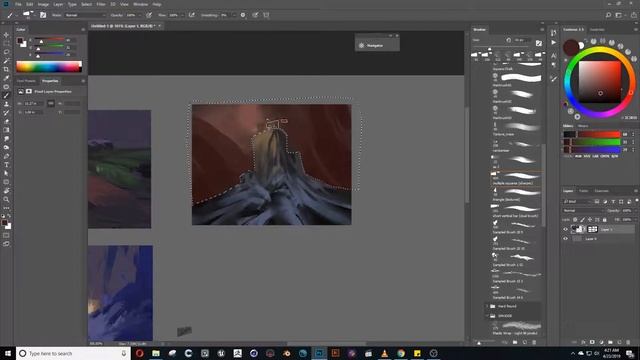The width and height of the screenshot is (640, 360).
Task: Select the Rectangular Marquee tool
Action: click(x=6, y=44)
